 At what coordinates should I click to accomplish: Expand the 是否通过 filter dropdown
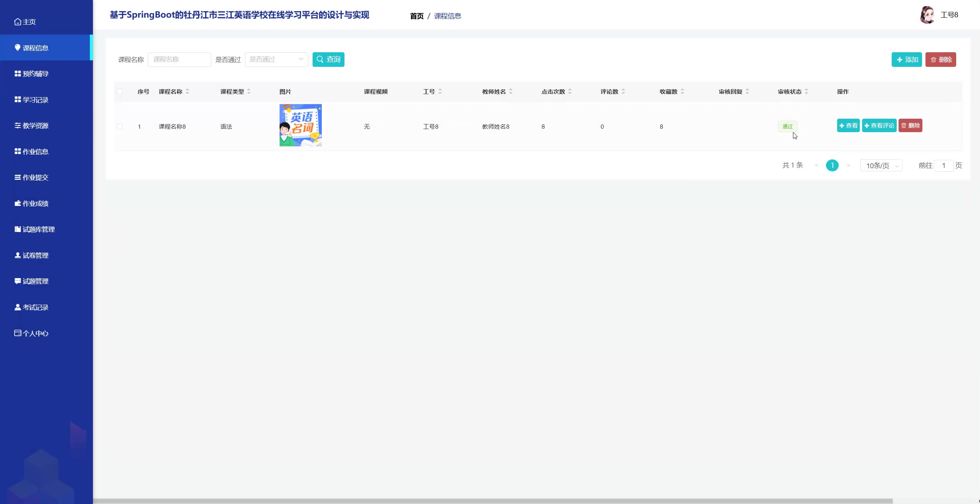coord(276,60)
